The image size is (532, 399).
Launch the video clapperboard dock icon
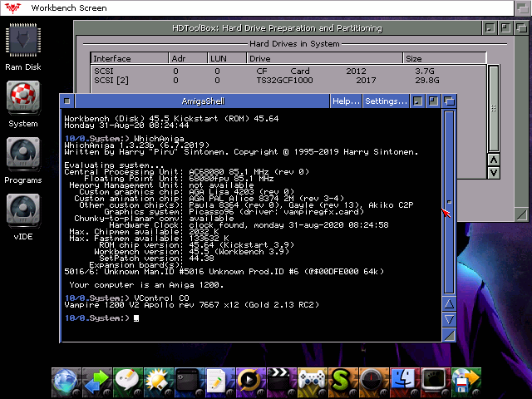tap(282, 382)
